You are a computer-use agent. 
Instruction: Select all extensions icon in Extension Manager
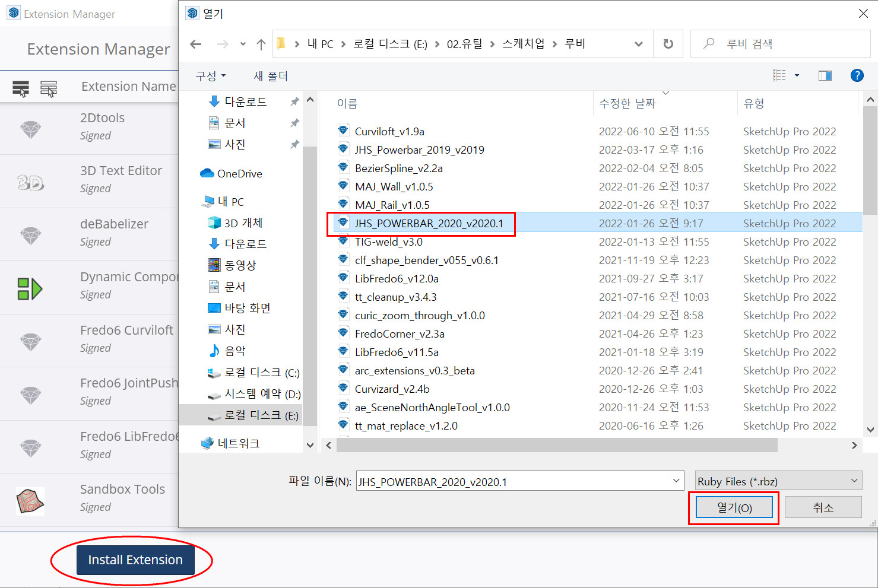pyautogui.click(x=21, y=88)
